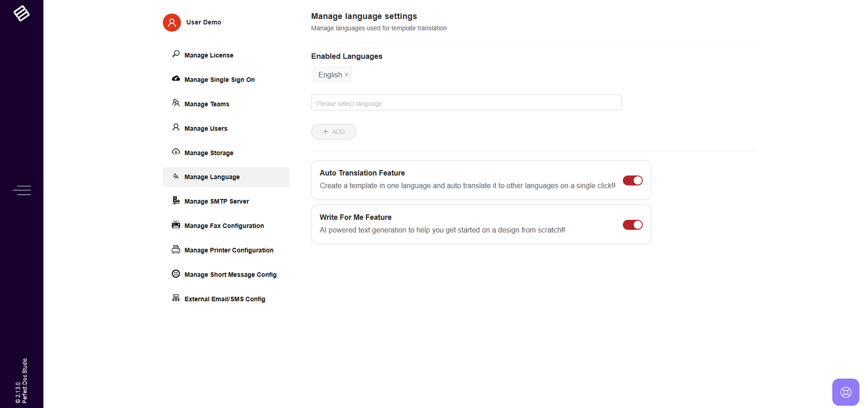Open Manage Users section
The image size is (868, 408).
(x=206, y=128)
